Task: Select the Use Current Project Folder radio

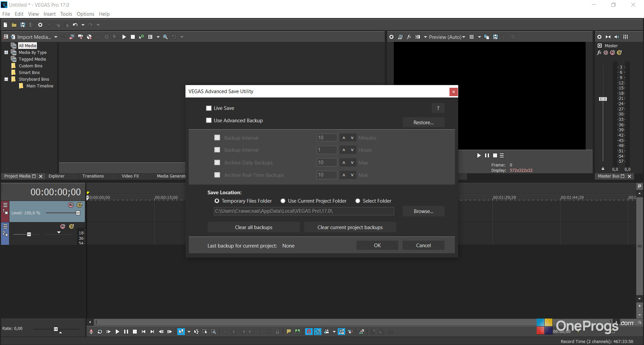Action: (283, 201)
